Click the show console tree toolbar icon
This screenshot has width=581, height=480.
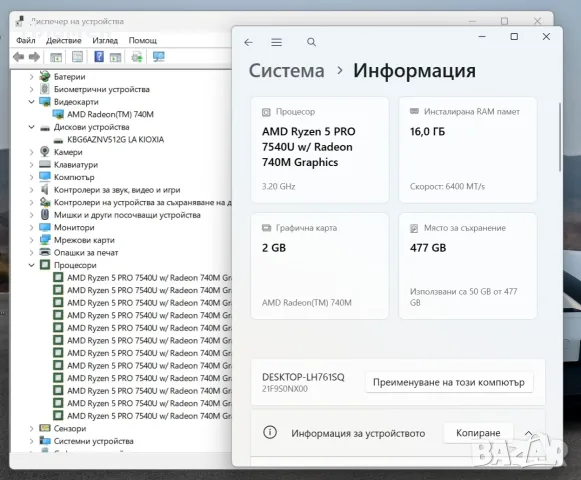point(56,57)
